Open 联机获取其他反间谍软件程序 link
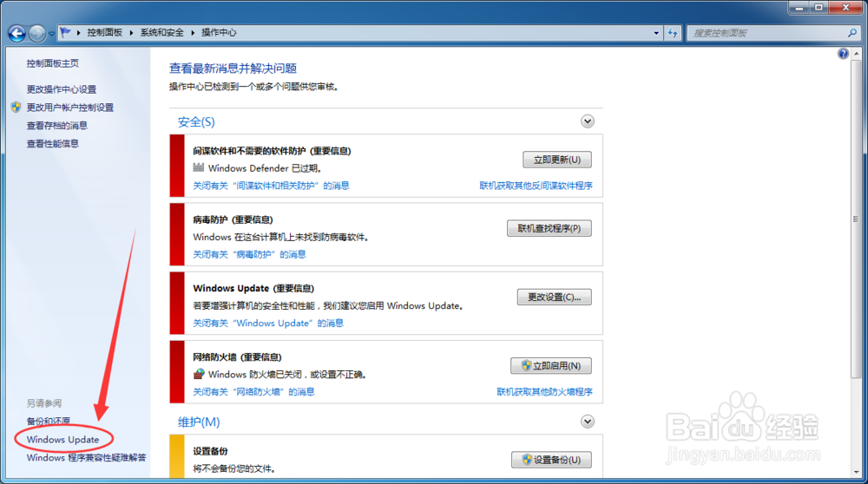This screenshot has width=868, height=484. [x=536, y=186]
